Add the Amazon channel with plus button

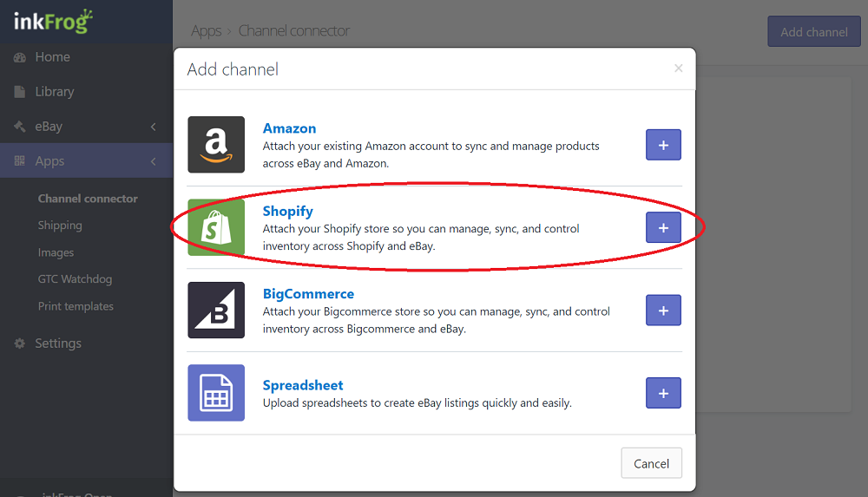coord(663,145)
